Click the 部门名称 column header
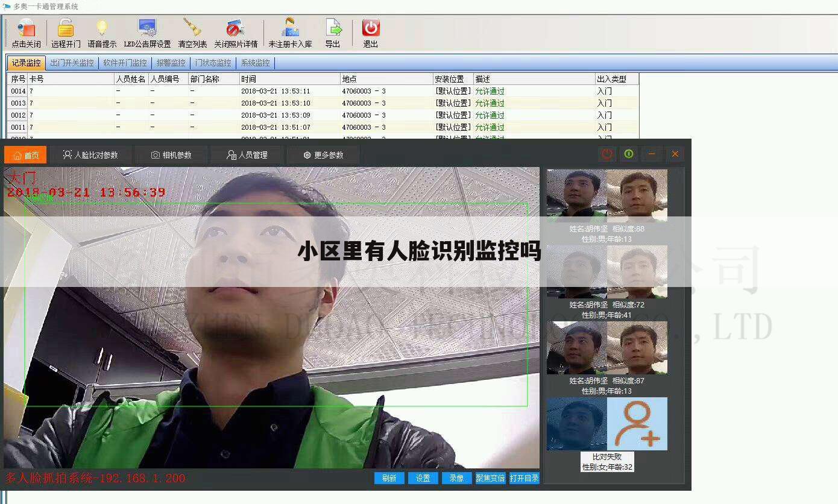Screen dimensions: 838x504 tap(213, 79)
